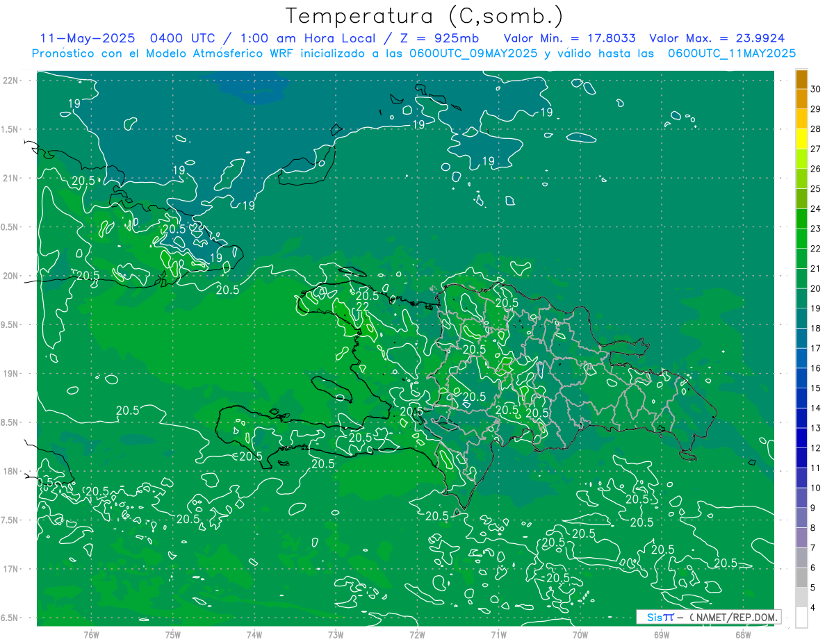Viewport: 834px width, 644px height.
Task: Click the "70W" longitude label
Action: [580, 634]
